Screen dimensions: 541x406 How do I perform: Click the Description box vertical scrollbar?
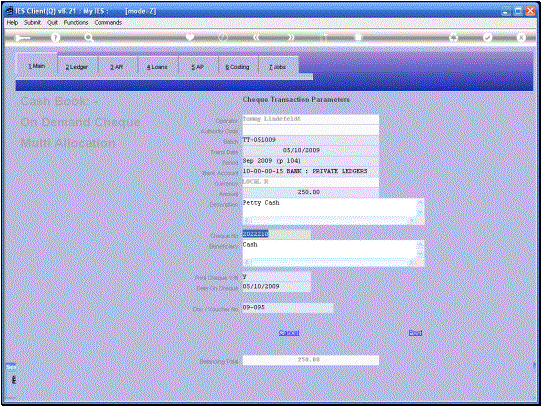(421, 211)
